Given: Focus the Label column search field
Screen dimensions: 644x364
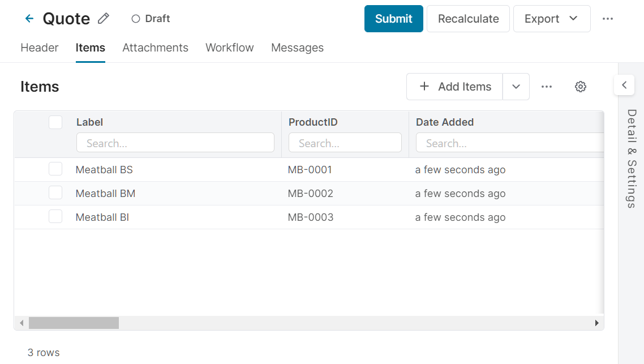Looking at the screenshot, I should [175, 143].
